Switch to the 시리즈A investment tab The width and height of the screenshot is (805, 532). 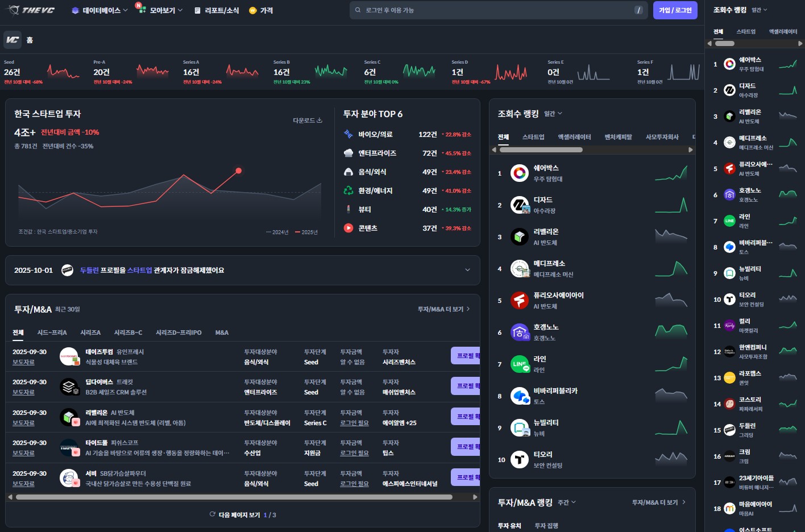90,332
